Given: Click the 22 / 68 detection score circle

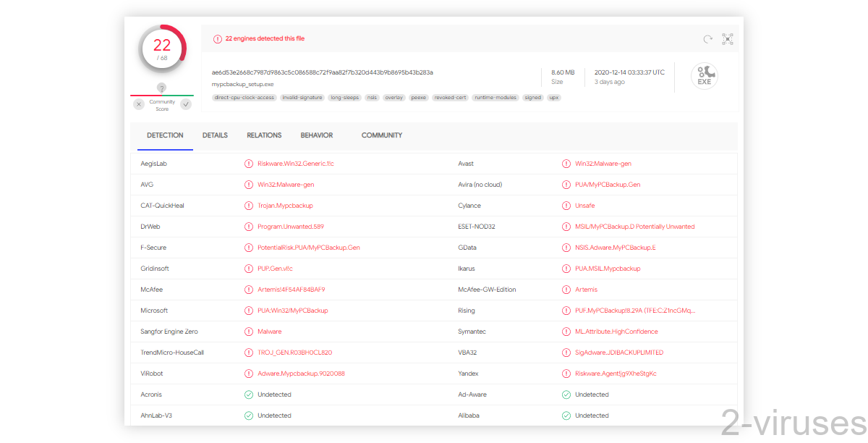Looking at the screenshot, I should click(162, 48).
